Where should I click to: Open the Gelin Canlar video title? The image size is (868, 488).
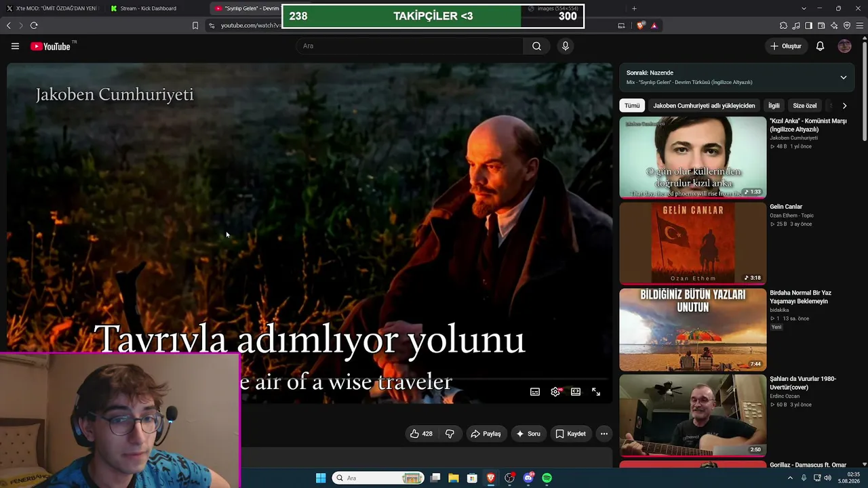[786, 207]
